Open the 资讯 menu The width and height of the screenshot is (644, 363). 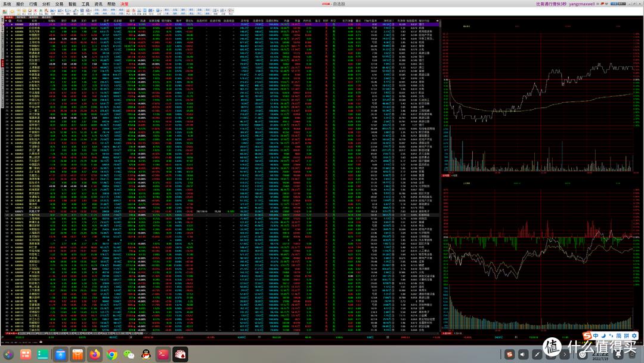pos(98,4)
